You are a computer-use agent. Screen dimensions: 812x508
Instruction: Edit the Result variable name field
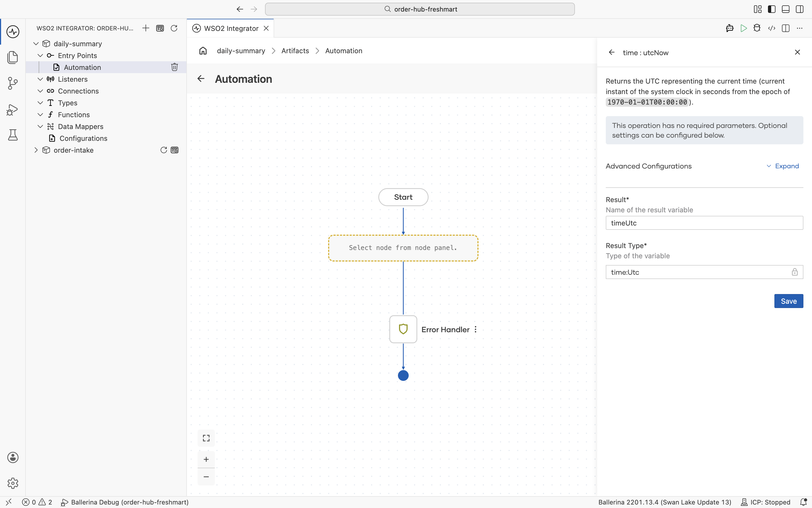tap(704, 223)
